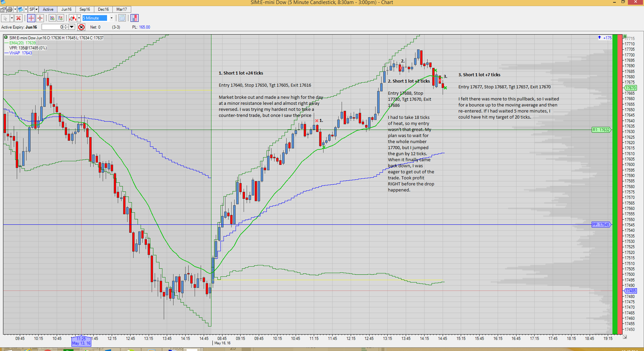Click the green X exit marker for trade 3
Screen dimensions: 644x351
pyautogui.click(x=445, y=88)
